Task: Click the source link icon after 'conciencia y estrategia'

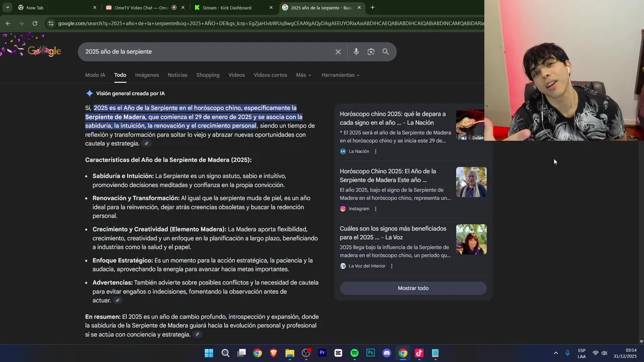Action: pyautogui.click(x=197, y=335)
